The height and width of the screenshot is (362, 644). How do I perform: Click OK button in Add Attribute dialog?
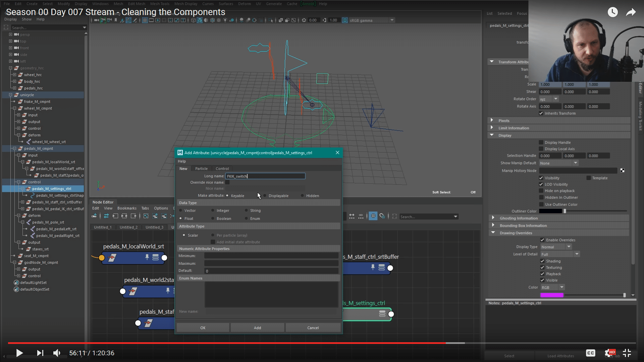203,328
